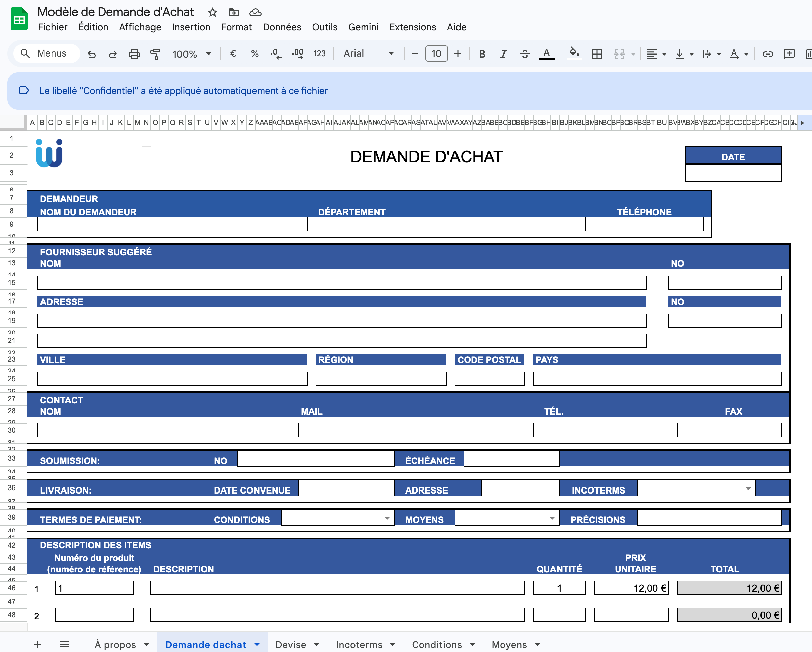This screenshot has height=652, width=812.
Task: Click the label tag icon in banner
Action: (24, 90)
